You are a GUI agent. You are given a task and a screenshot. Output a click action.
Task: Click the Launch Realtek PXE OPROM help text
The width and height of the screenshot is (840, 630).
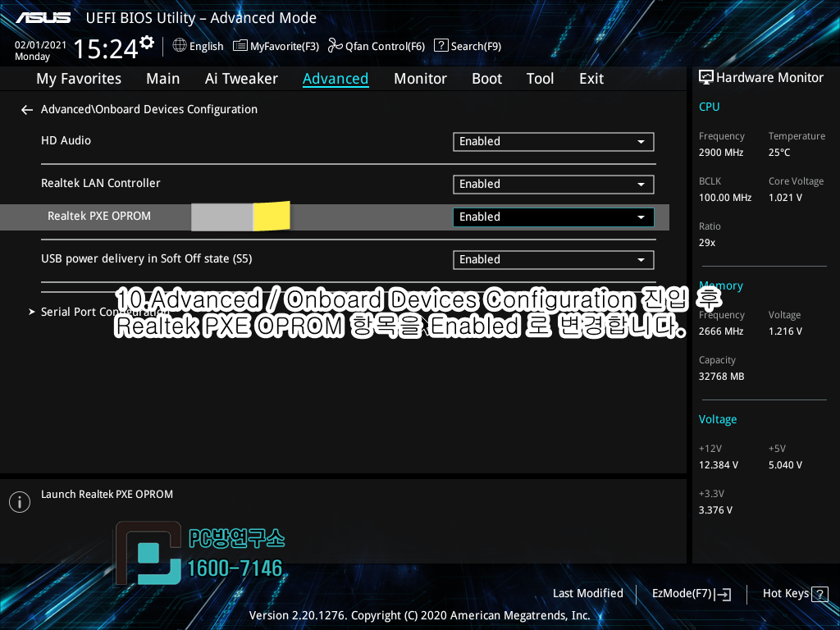[x=107, y=495]
